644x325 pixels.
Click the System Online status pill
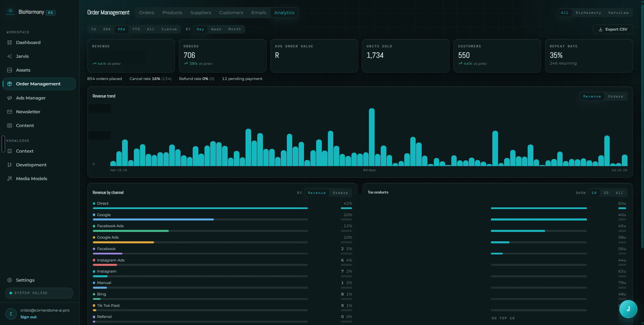click(39, 293)
